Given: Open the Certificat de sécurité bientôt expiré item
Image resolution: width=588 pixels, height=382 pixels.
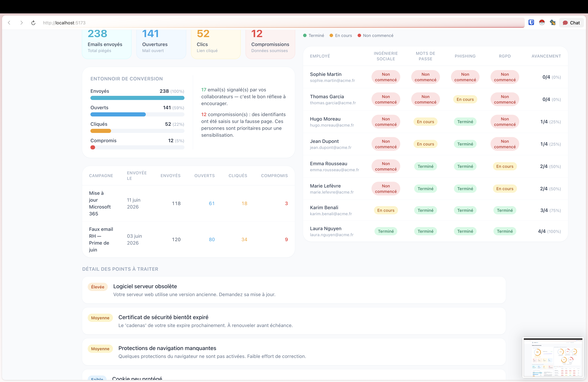Looking at the screenshot, I should (294, 321).
